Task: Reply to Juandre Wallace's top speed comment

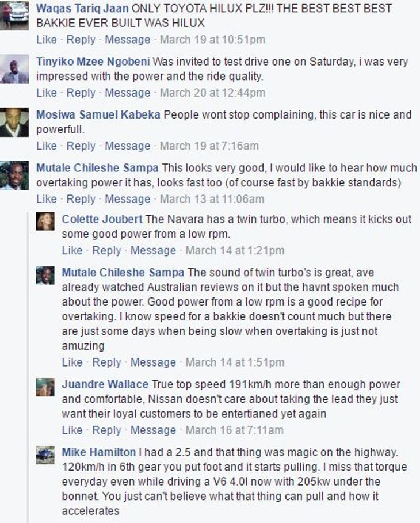Action: tap(106, 430)
